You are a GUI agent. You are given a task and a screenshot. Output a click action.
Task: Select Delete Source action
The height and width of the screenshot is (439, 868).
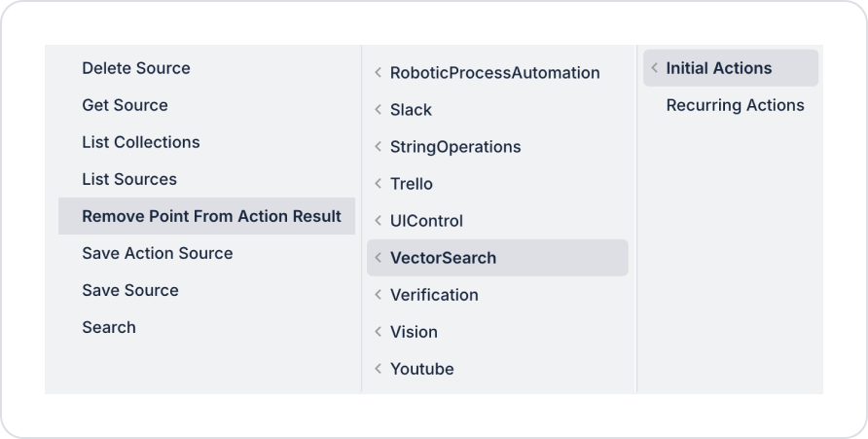pyautogui.click(x=136, y=68)
